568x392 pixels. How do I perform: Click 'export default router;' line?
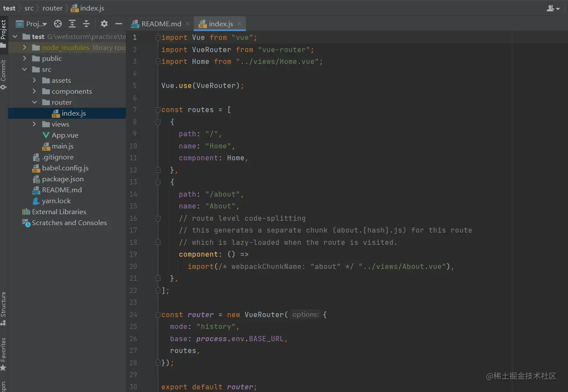(209, 387)
